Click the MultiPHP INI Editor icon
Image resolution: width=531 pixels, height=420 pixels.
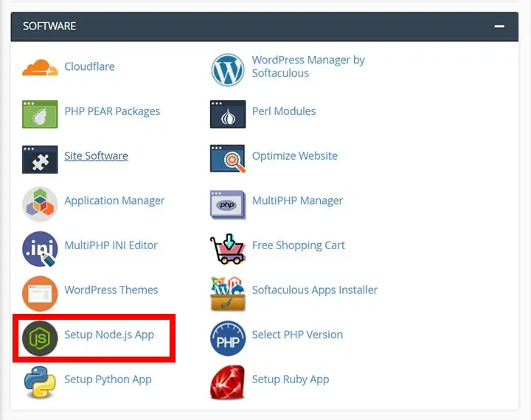tap(40, 249)
